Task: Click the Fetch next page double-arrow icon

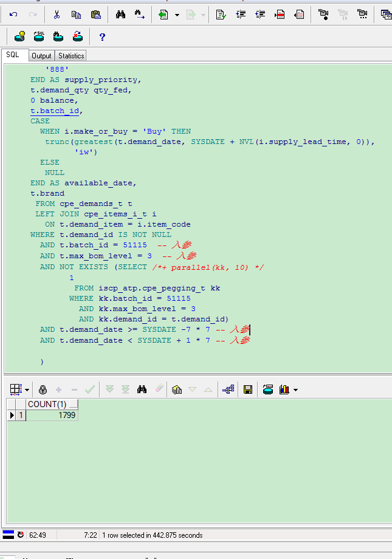Action: pos(109,389)
